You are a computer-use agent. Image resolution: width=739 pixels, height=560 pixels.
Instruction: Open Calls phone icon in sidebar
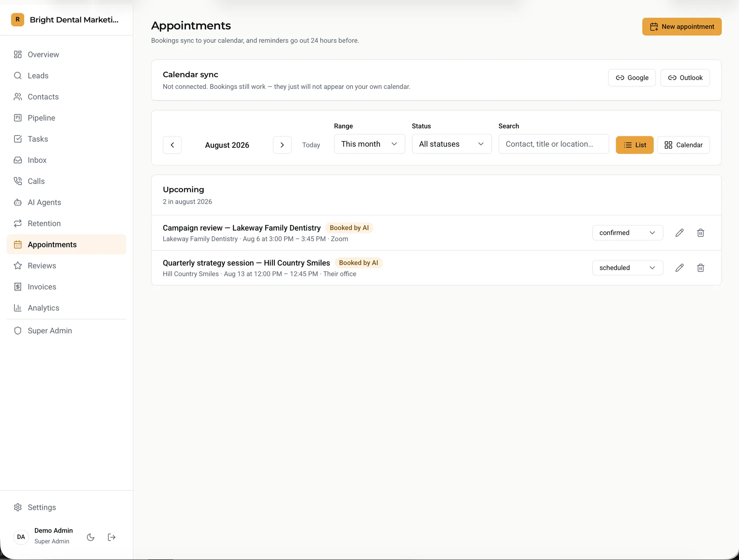tap(18, 181)
